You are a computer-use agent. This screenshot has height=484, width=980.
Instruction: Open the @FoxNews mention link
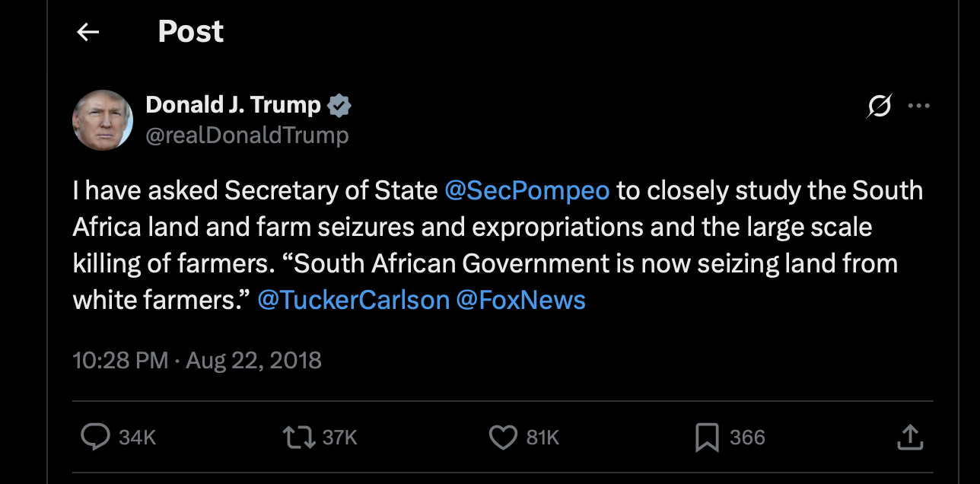coord(521,300)
